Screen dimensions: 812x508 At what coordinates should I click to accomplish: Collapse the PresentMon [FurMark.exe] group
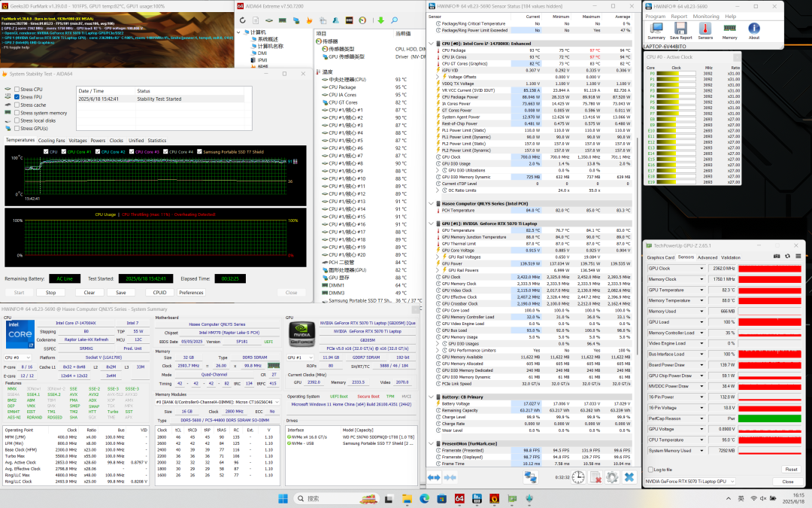(431, 444)
